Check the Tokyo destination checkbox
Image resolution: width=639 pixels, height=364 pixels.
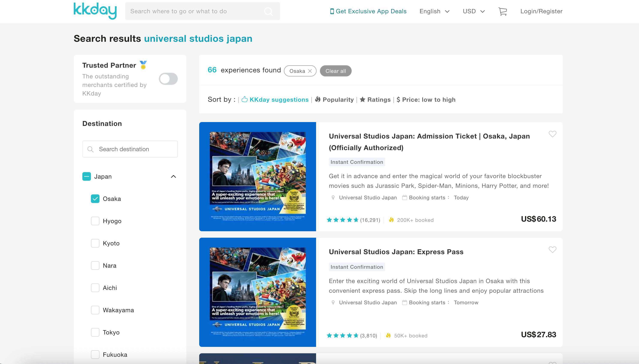95,332
